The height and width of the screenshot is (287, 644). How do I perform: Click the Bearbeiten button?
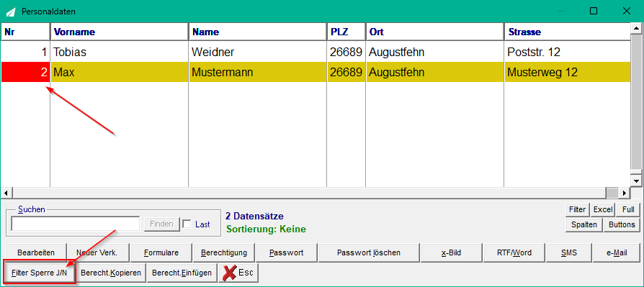pos(36,252)
